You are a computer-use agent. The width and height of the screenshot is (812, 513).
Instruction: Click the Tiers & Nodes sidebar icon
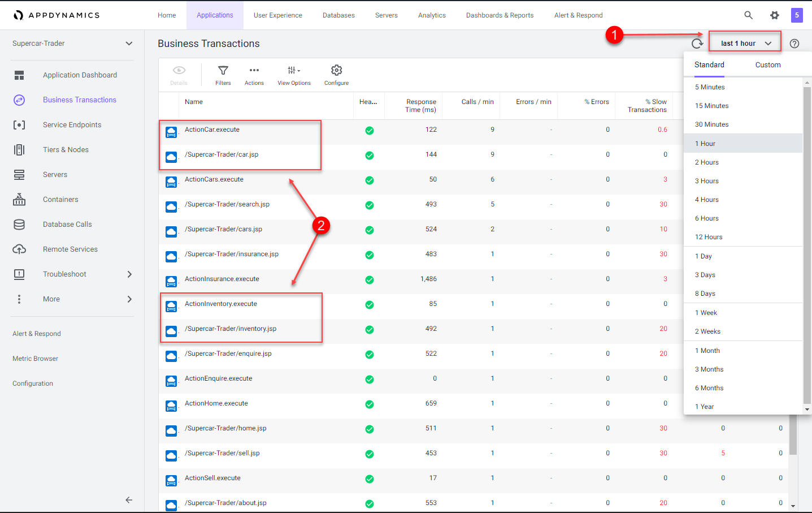(x=19, y=150)
